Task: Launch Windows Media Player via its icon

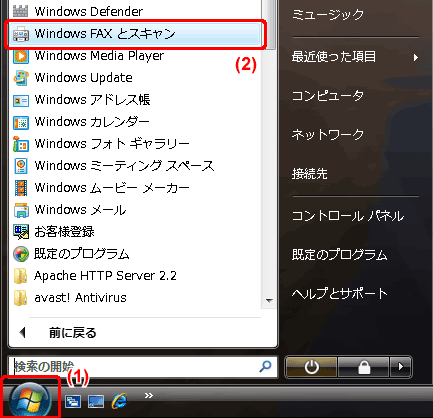Action: click(x=21, y=56)
